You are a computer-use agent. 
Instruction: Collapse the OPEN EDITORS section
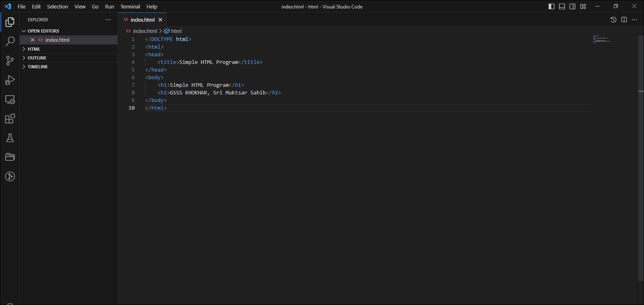point(43,31)
